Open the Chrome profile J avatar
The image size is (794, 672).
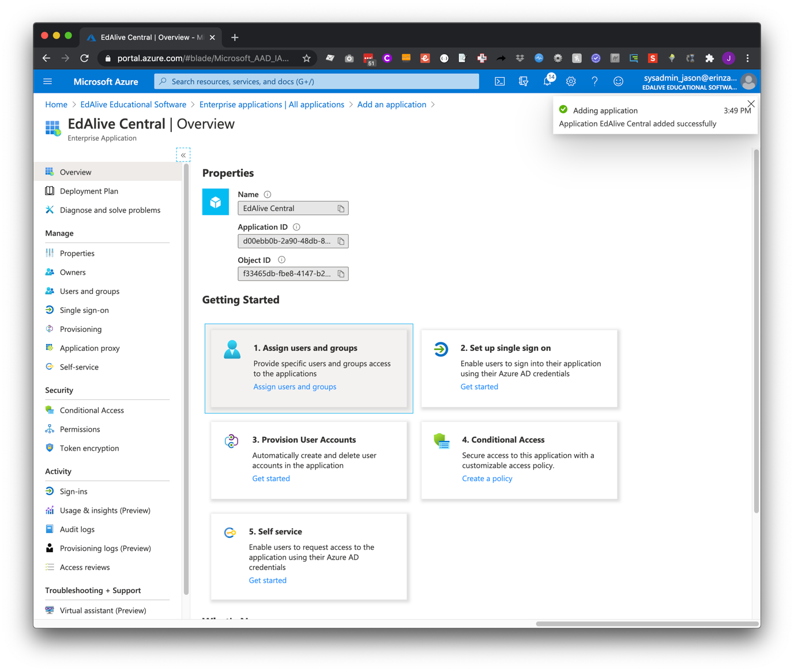click(x=729, y=58)
